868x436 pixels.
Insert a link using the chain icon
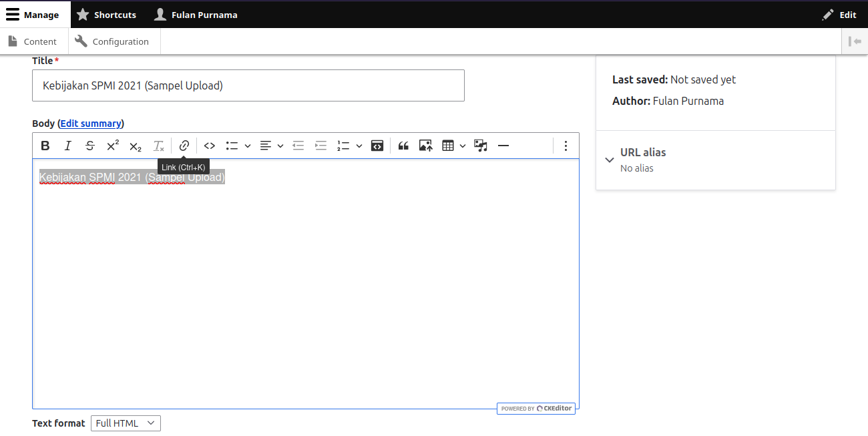coord(184,146)
